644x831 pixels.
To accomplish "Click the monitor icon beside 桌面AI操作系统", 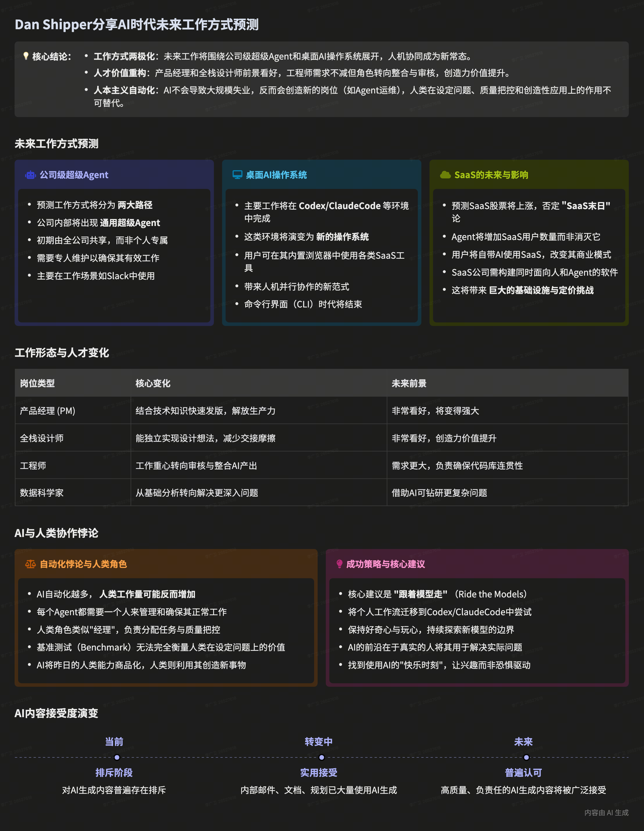I will (x=237, y=175).
